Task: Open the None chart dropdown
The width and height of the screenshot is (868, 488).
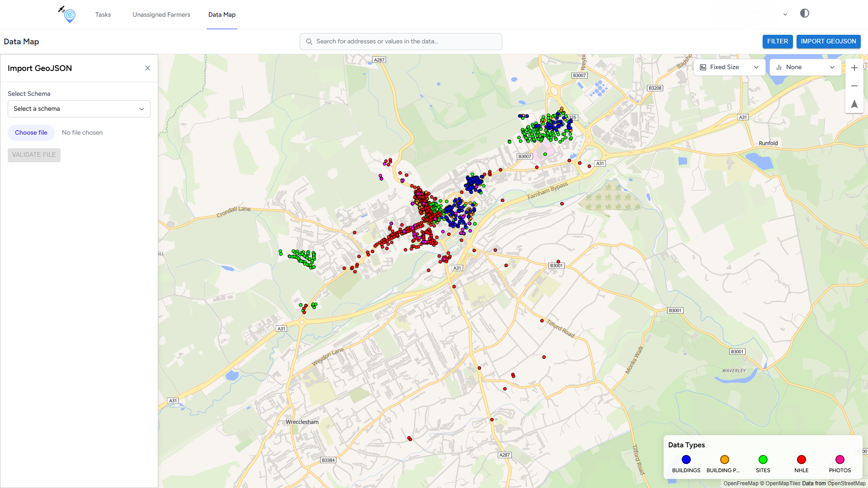Action: point(805,67)
